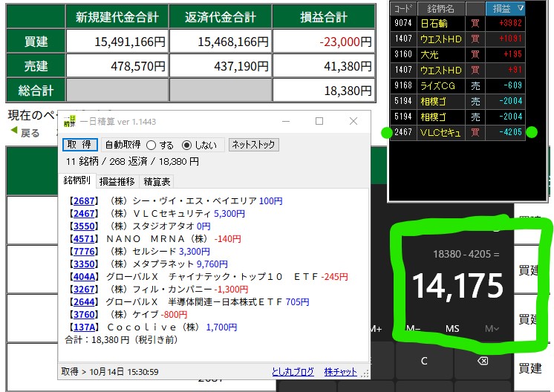The width and height of the screenshot is (554, 392).
Task: Click the ネットストック button
Action: [x=253, y=145]
